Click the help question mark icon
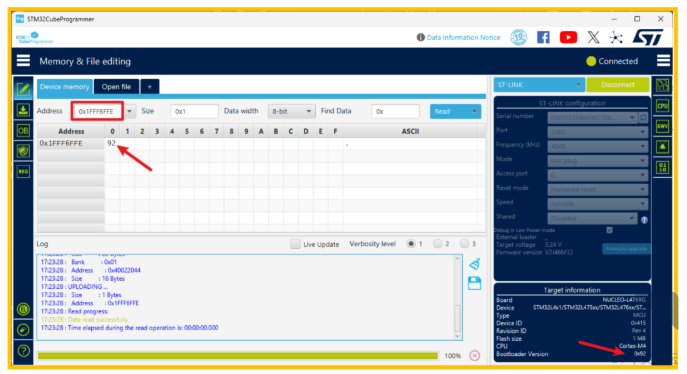 (x=24, y=350)
